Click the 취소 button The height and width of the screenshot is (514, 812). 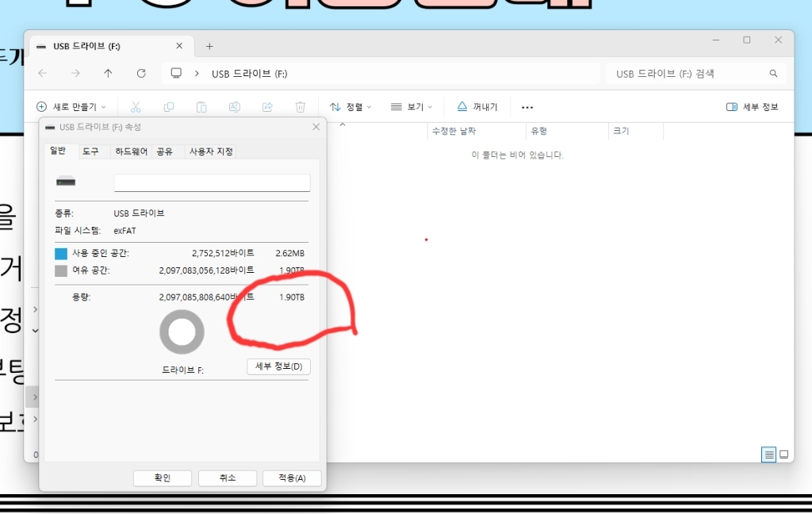(x=228, y=478)
